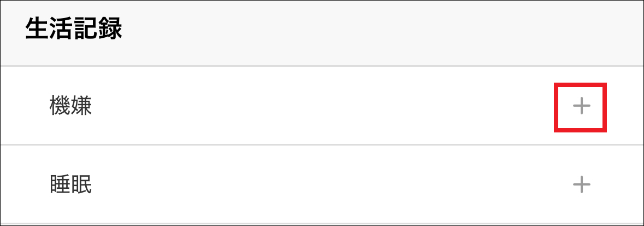Click the 機嫌 text label
644x226 pixels.
click(x=70, y=106)
